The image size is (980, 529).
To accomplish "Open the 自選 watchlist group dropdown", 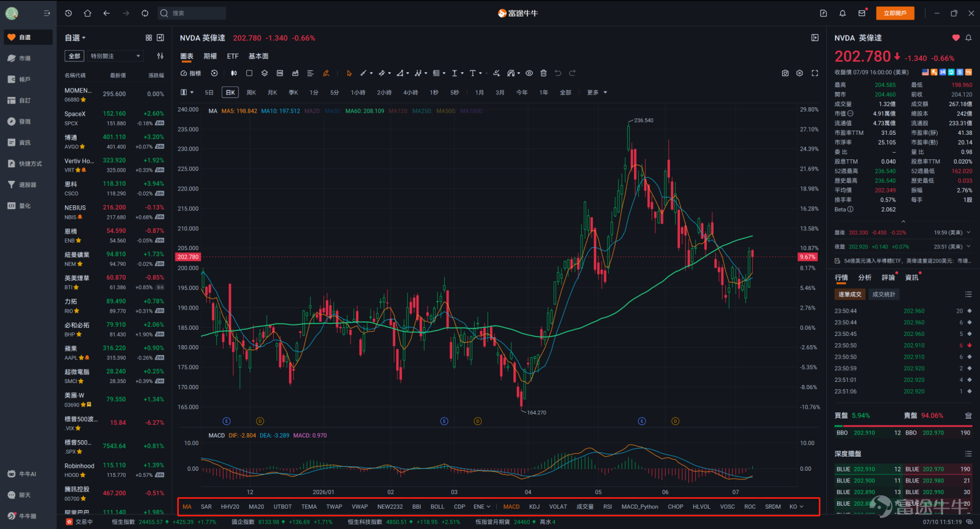I will (x=75, y=38).
